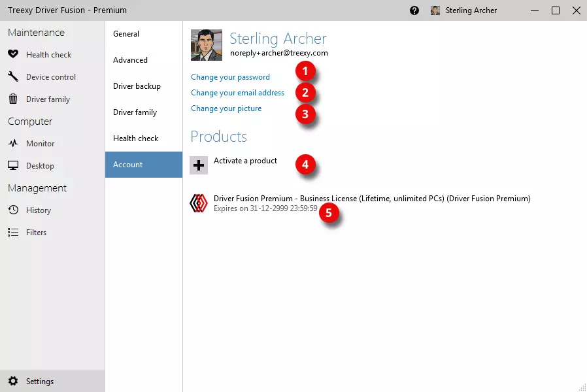Screen dimensions: 587x392
Task: Click the Expires on 31-12-2999 text
Action: coord(265,208)
